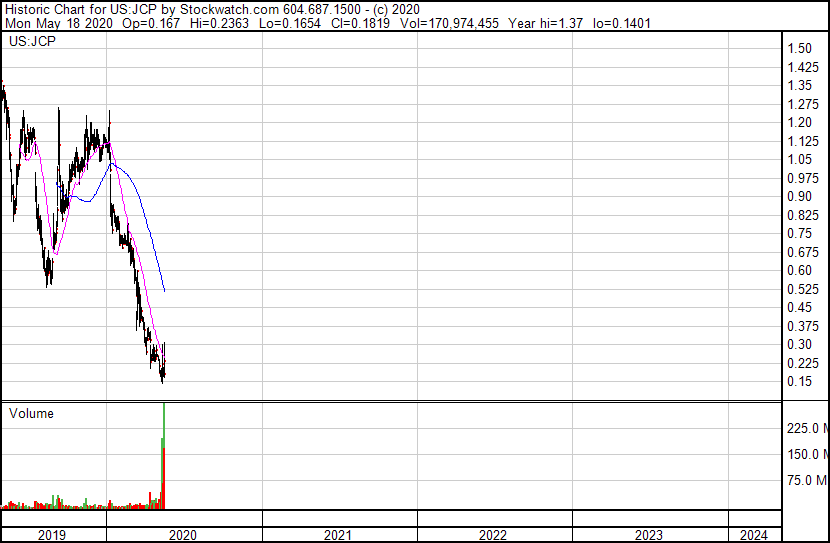This screenshot has height=543, width=830.
Task: Click the 0.60 price axis label
Action: 799,270
